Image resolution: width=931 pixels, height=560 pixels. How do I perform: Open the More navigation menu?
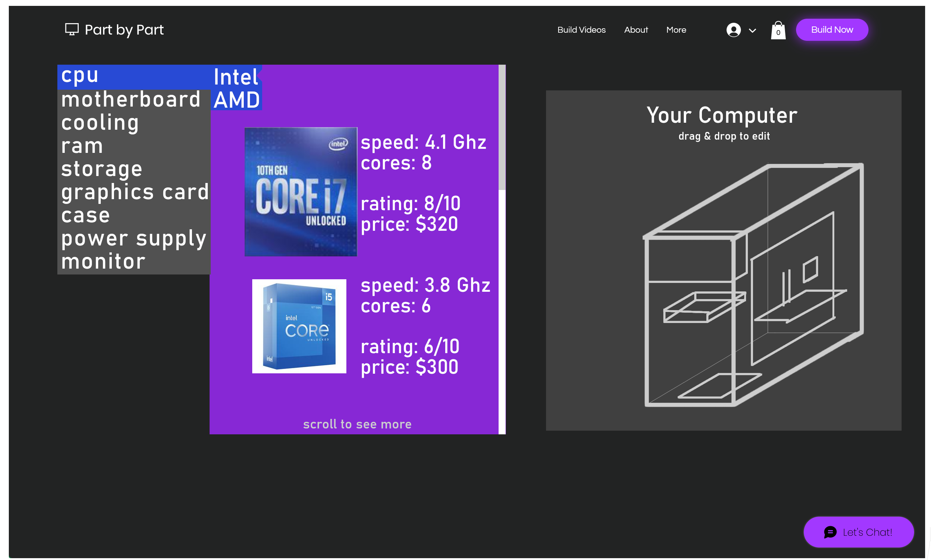676,30
